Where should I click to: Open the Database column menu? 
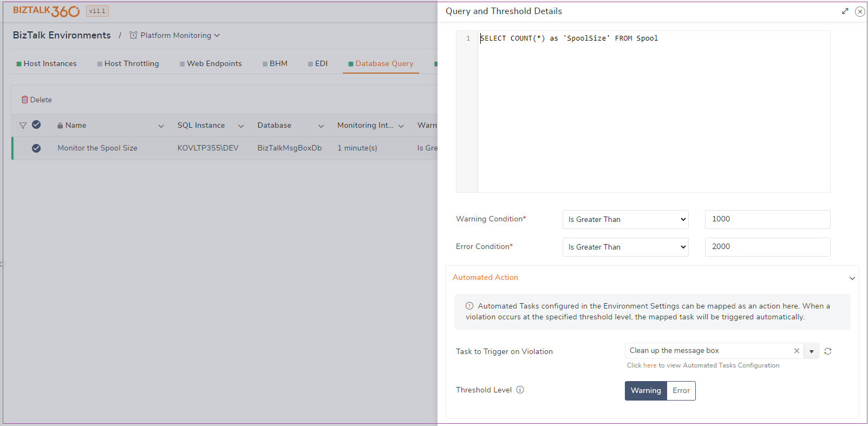click(x=321, y=126)
